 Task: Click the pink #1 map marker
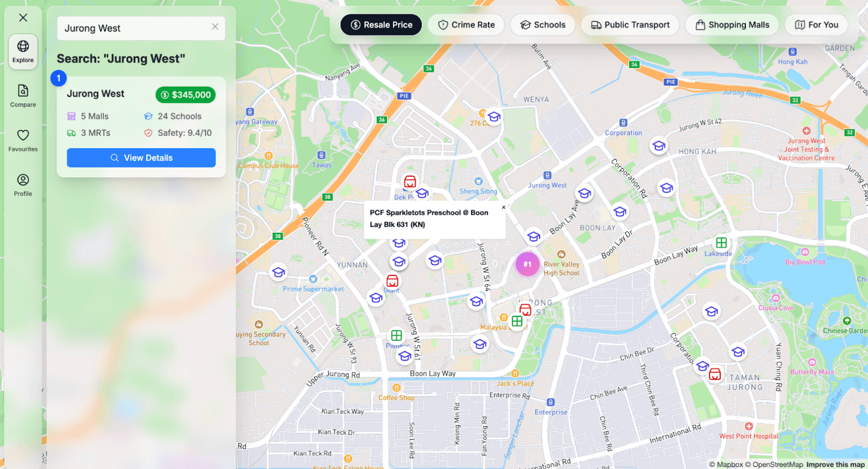[527, 264]
